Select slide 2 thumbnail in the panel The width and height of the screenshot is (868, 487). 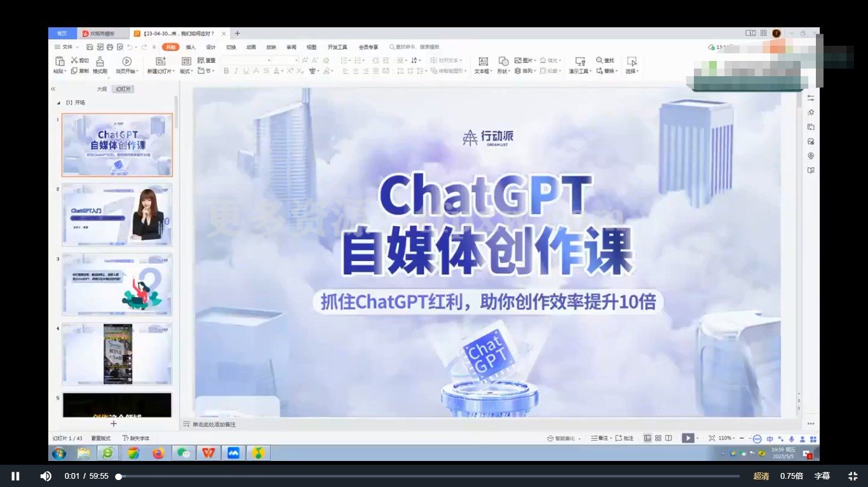(x=117, y=214)
